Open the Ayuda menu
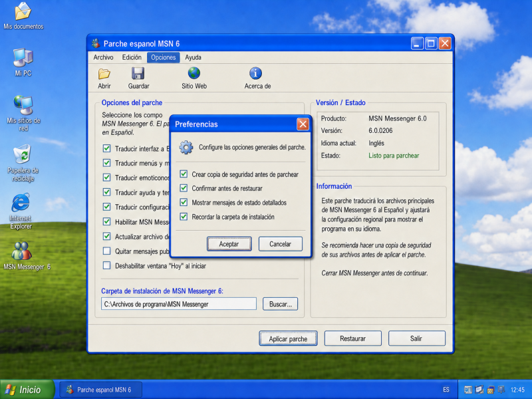Viewport: 532px width, 399px height. point(193,57)
